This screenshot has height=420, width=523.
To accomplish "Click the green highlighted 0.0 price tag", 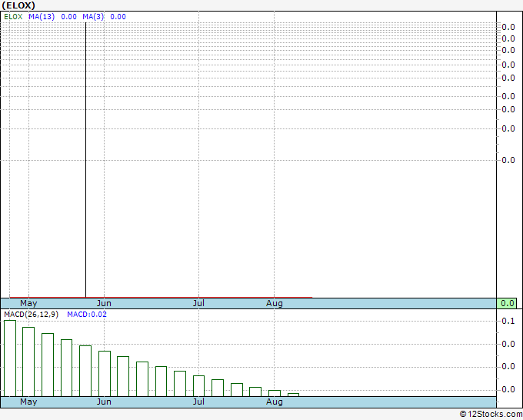I will [507, 303].
